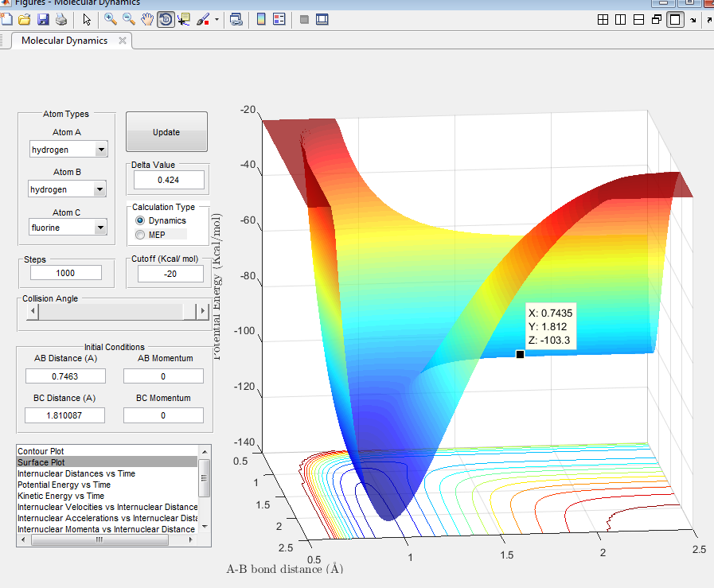Click the Print figure icon
Screen dimensions: 714x588
(60, 20)
